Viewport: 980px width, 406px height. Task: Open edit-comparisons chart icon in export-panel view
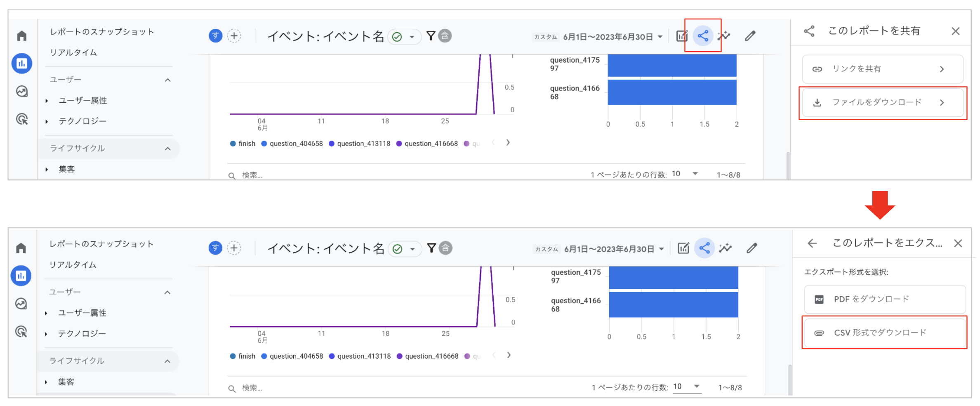tap(683, 248)
